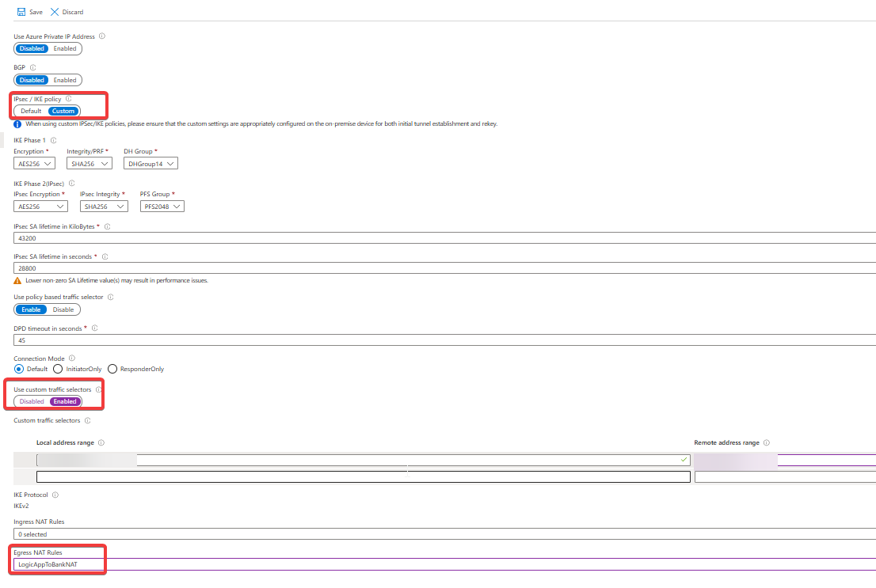The image size is (876, 588).
Task: Click the Discard X icon
Action: click(55, 12)
